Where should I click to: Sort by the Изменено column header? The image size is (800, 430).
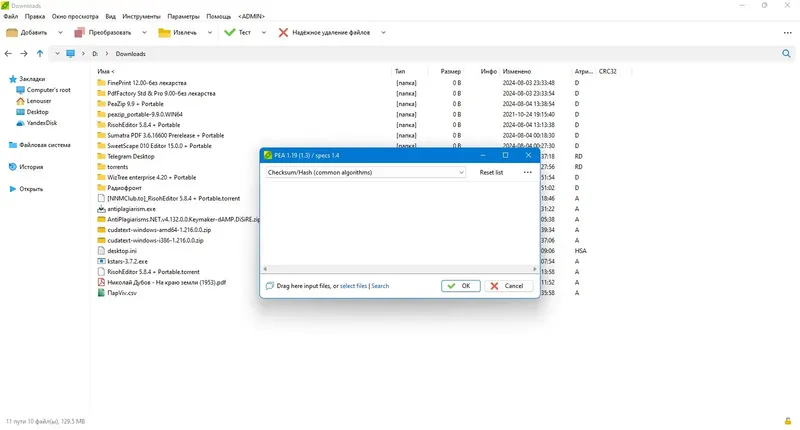coord(516,71)
